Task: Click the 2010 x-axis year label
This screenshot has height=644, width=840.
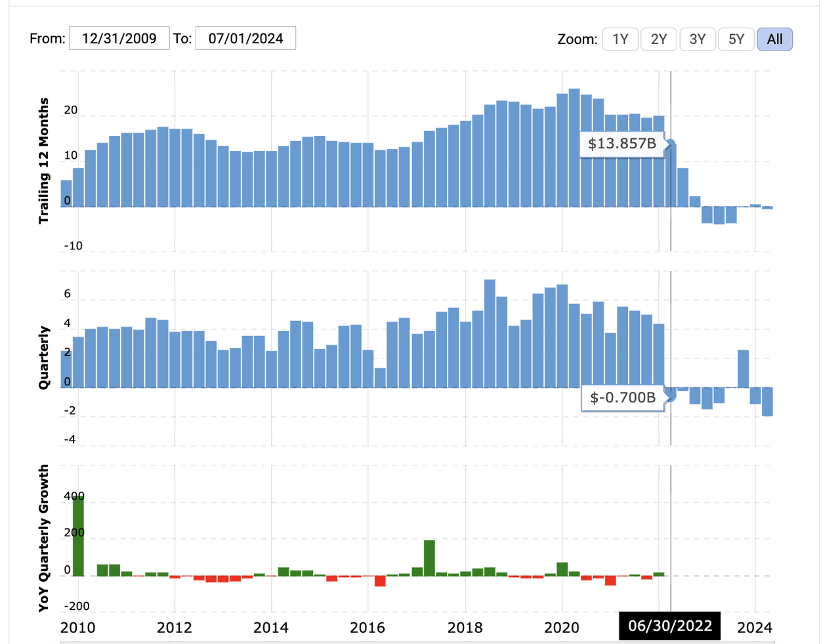Action: (x=77, y=628)
